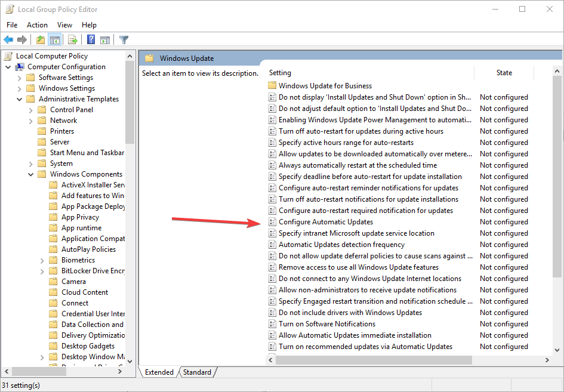Click the settings list scroll-up arrow
This screenshot has height=392, width=564.
click(x=557, y=71)
